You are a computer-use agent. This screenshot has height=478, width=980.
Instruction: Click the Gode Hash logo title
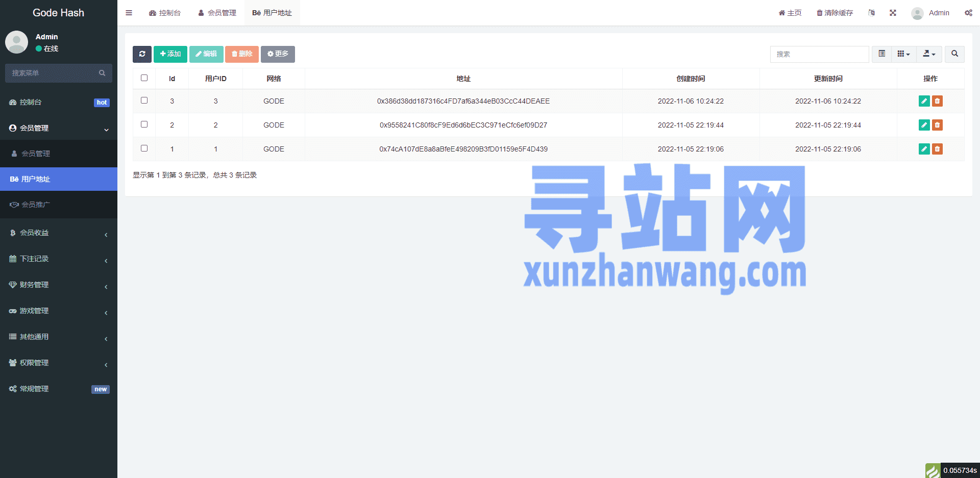[x=58, y=13]
